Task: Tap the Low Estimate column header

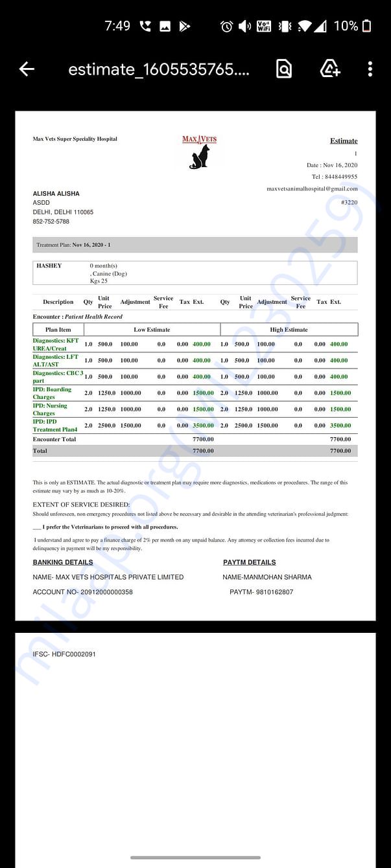Action: pyautogui.click(x=152, y=330)
